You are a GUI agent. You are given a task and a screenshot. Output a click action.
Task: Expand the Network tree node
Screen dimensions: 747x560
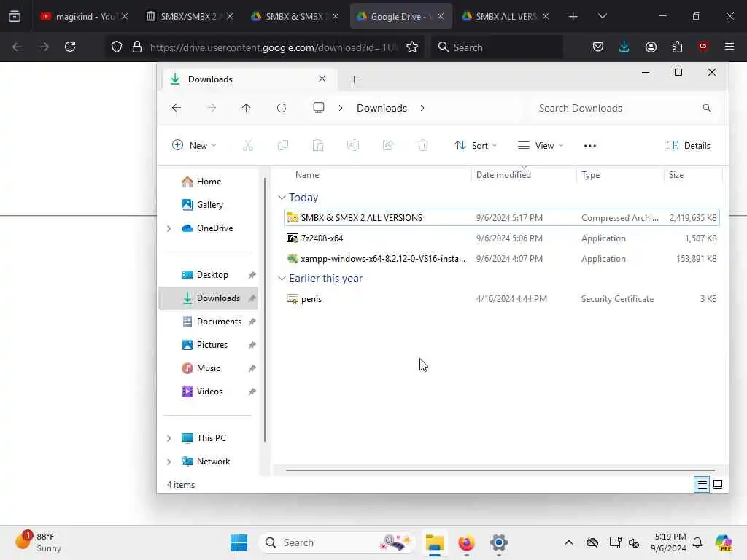(x=169, y=462)
